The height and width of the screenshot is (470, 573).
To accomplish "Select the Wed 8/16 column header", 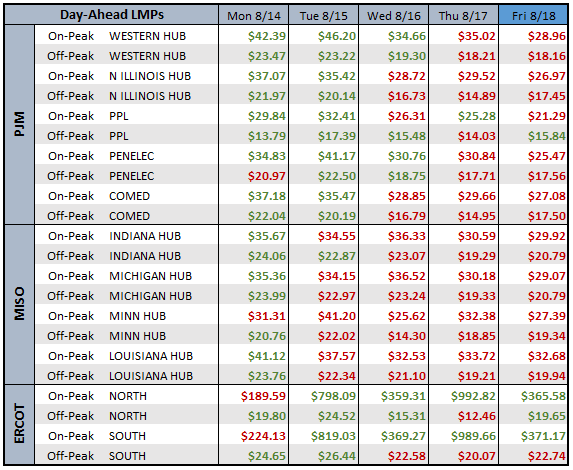I will click(x=394, y=15).
